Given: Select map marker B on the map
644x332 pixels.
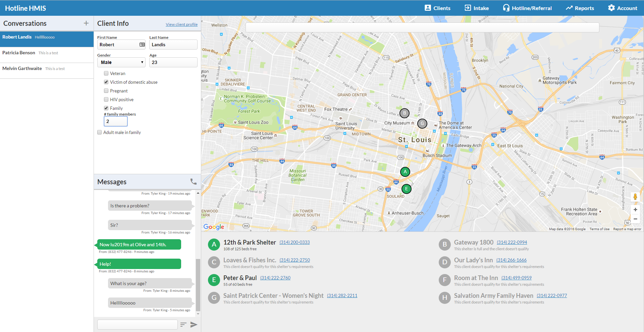Looking at the screenshot, I should click(405, 113).
